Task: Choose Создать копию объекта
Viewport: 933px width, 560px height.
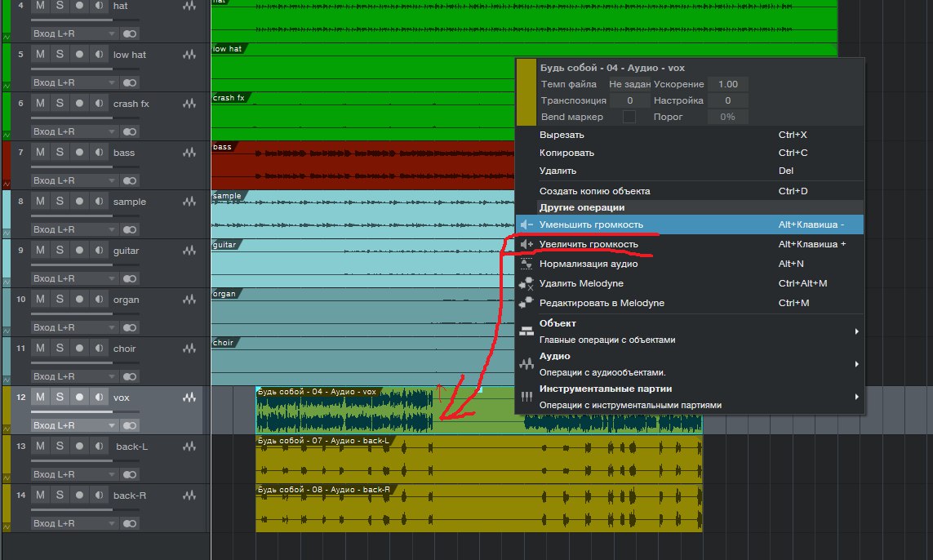Action: (690, 191)
